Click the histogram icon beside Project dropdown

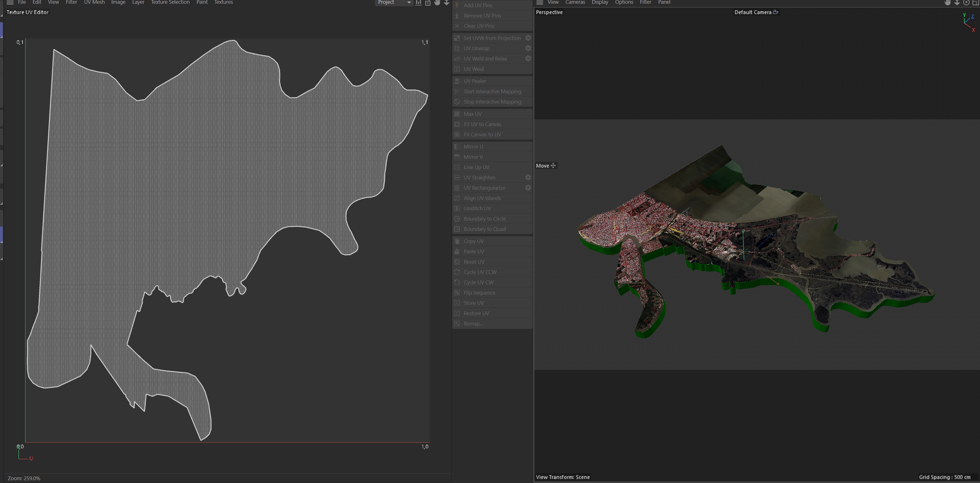point(418,2)
